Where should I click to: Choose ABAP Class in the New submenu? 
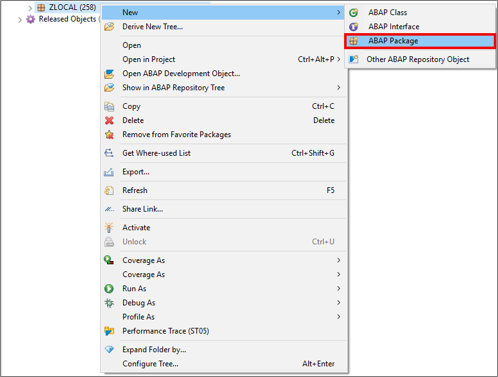click(x=420, y=13)
